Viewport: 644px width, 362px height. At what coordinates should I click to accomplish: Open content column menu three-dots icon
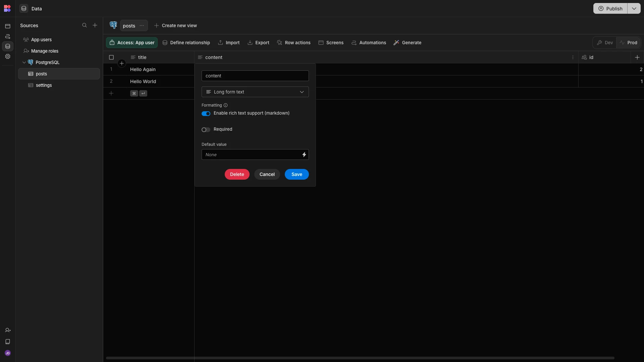click(x=573, y=57)
